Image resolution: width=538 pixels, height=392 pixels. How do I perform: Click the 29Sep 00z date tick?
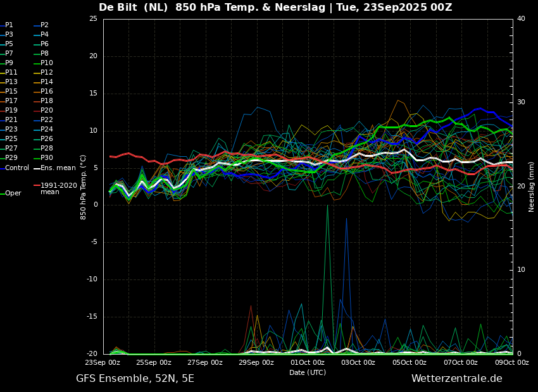pyautogui.click(x=256, y=362)
